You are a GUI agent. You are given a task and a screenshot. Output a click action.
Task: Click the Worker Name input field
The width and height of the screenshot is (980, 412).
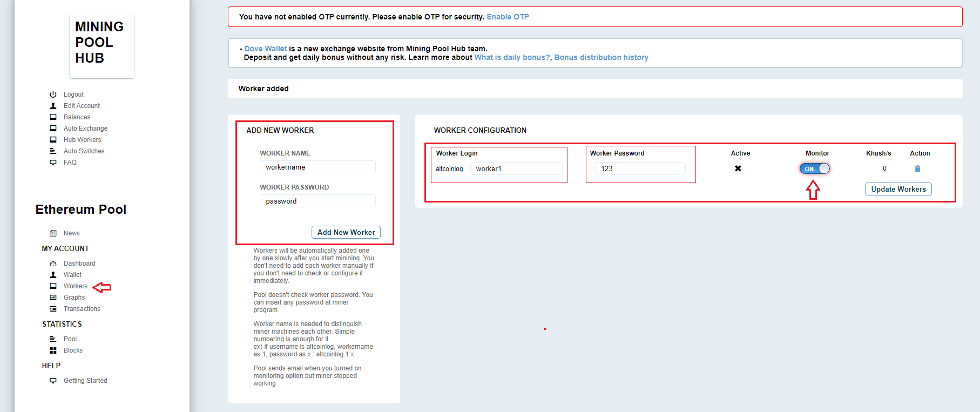(317, 167)
